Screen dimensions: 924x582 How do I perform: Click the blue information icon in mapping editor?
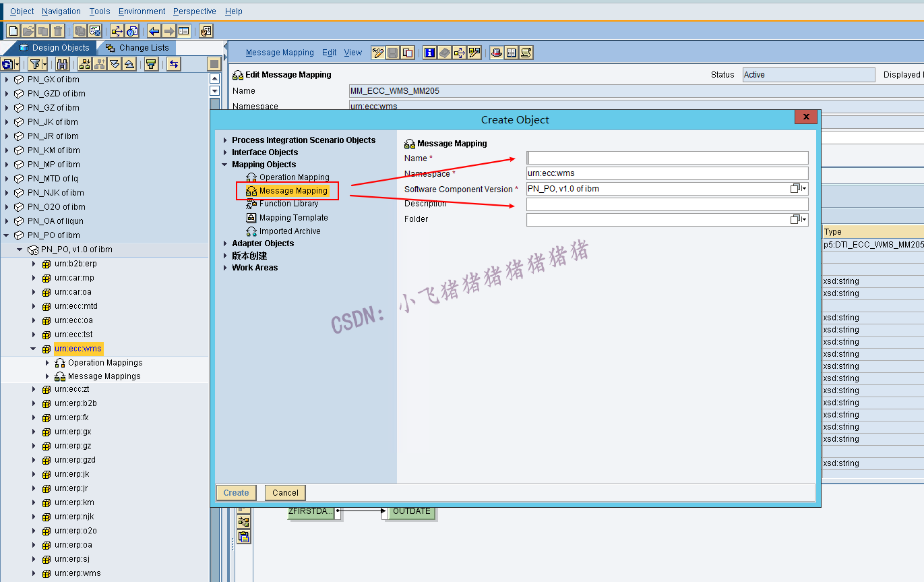point(430,53)
